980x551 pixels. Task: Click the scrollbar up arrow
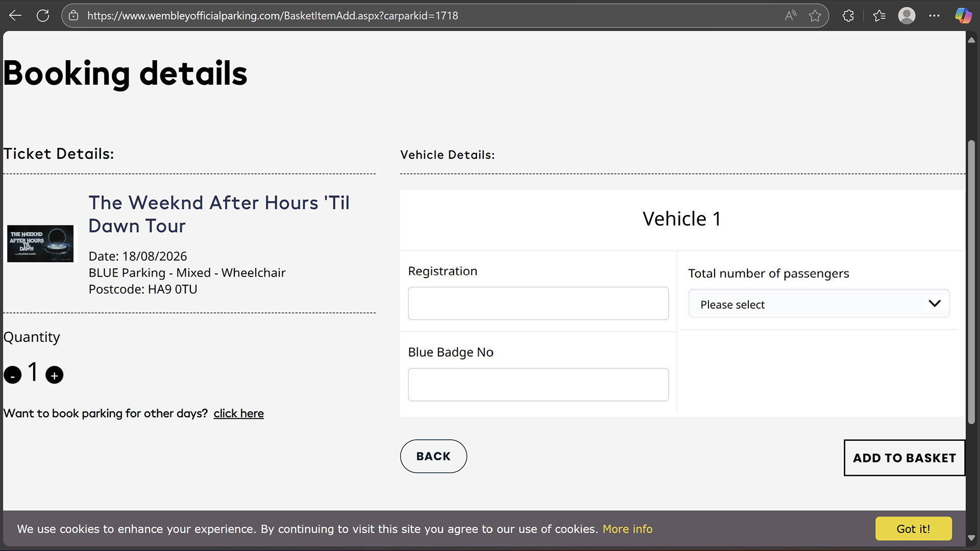click(x=971, y=40)
